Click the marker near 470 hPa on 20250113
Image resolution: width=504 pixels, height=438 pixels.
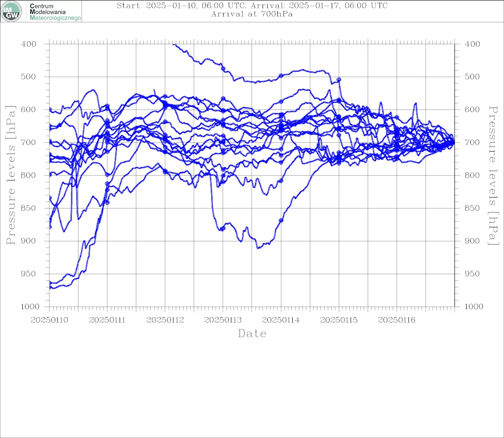click(x=223, y=68)
